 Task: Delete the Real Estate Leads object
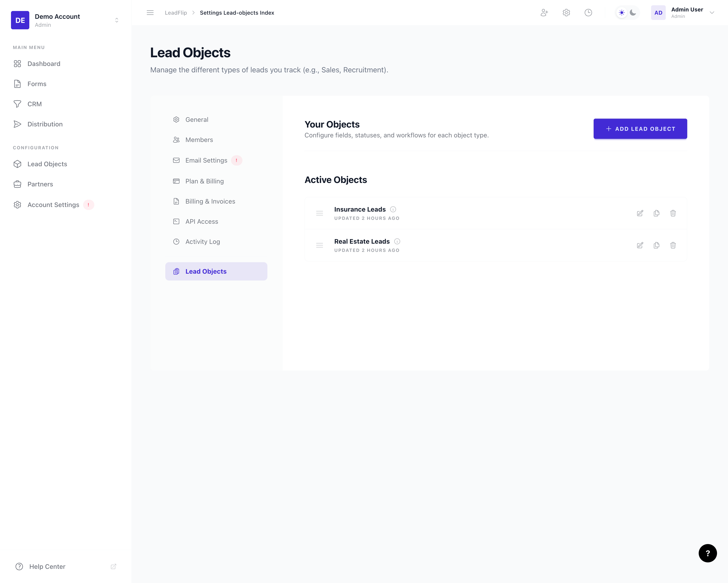click(673, 245)
